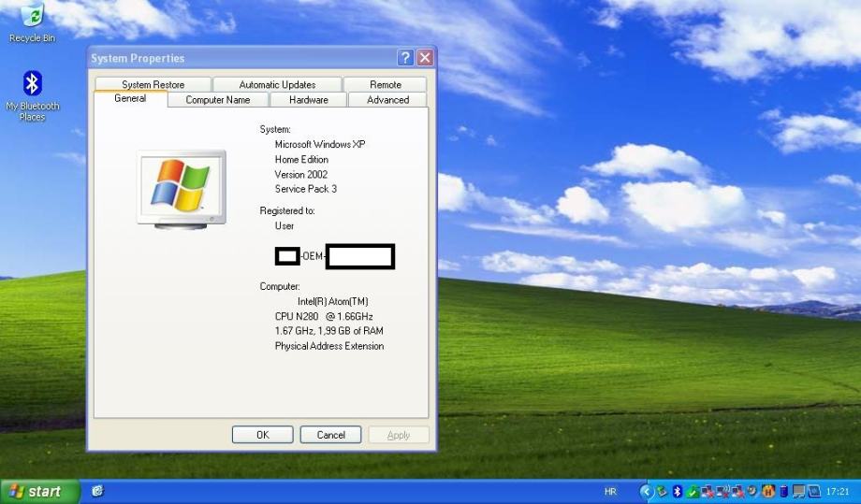Click the 'Service Pack 3' text
Image resolution: width=861 pixels, height=504 pixels.
306,189
